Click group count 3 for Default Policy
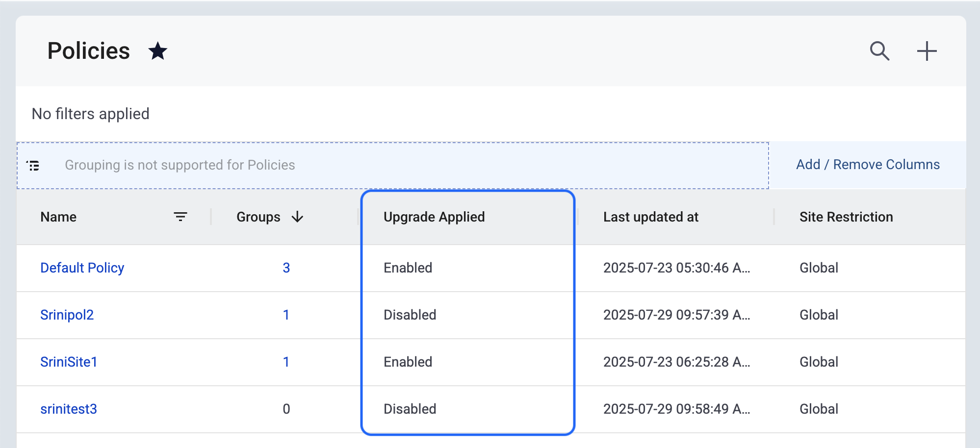This screenshot has width=980, height=448. tap(286, 268)
